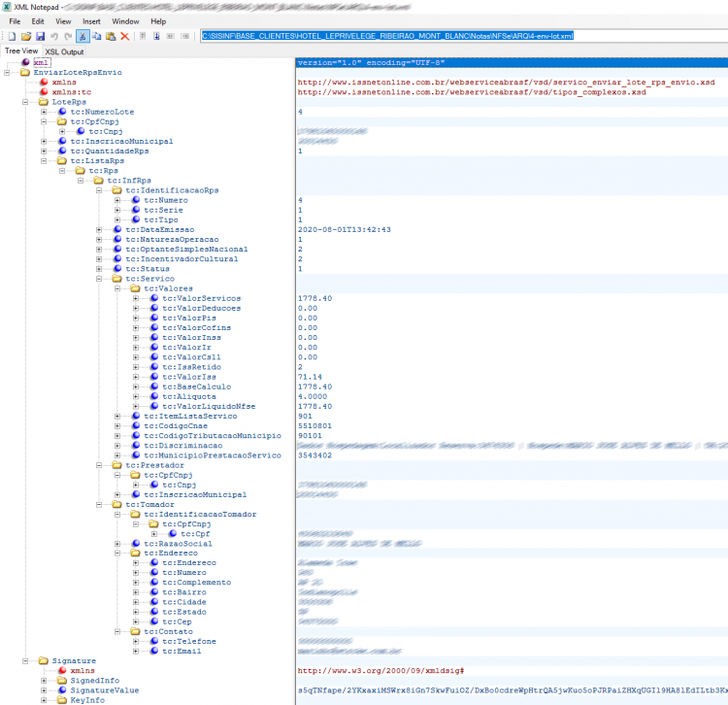This screenshot has height=705, width=728.
Task: Expand the SignedInfo node
Action: click(44, 681)
